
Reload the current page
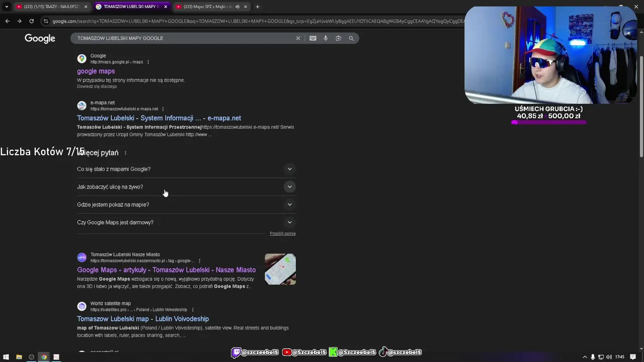[x=31, y=21]
